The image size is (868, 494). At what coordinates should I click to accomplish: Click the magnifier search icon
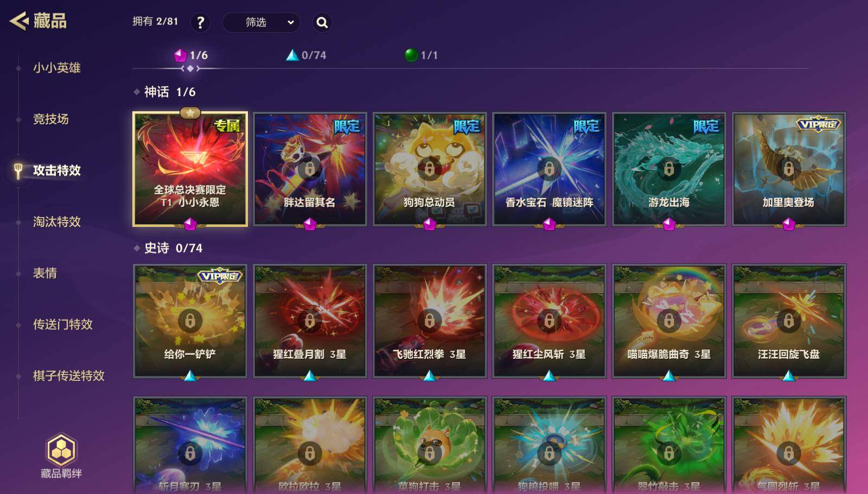(x=322, y=22)
